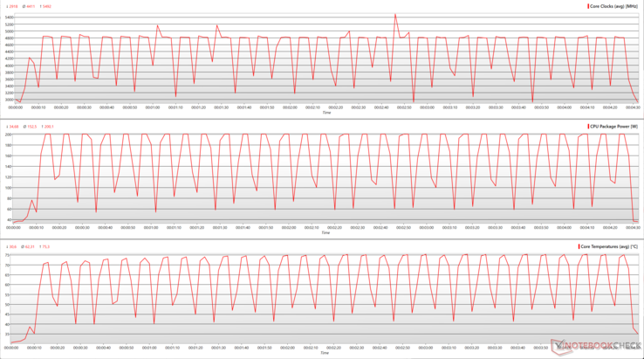Click the Time axis title under Core Temperatures graph

click(x=324, y=352)
